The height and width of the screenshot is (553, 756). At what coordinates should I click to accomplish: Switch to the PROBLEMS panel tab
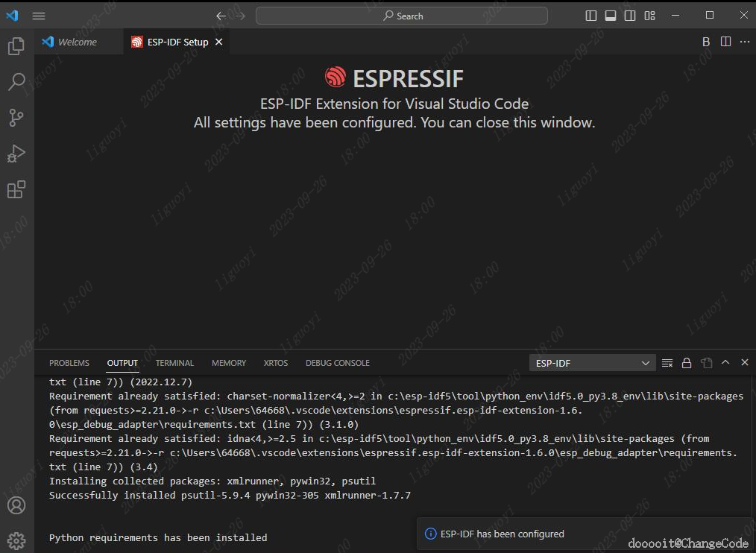(x=69, y=363)
